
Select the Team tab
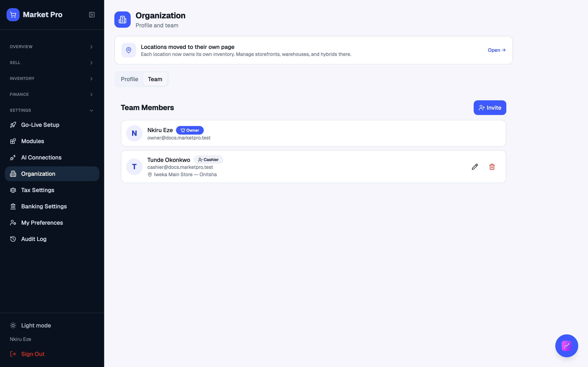point(155,79)
